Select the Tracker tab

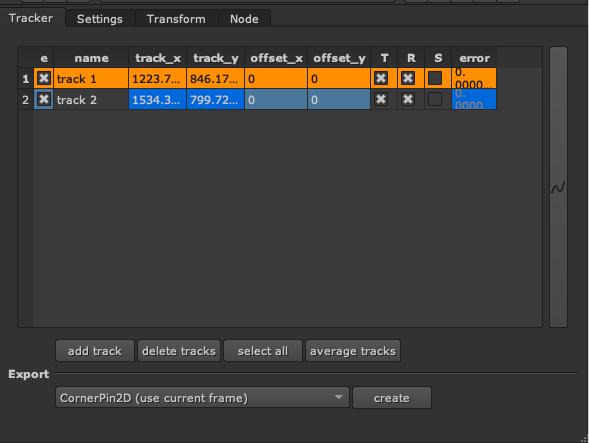click(31, 18)
